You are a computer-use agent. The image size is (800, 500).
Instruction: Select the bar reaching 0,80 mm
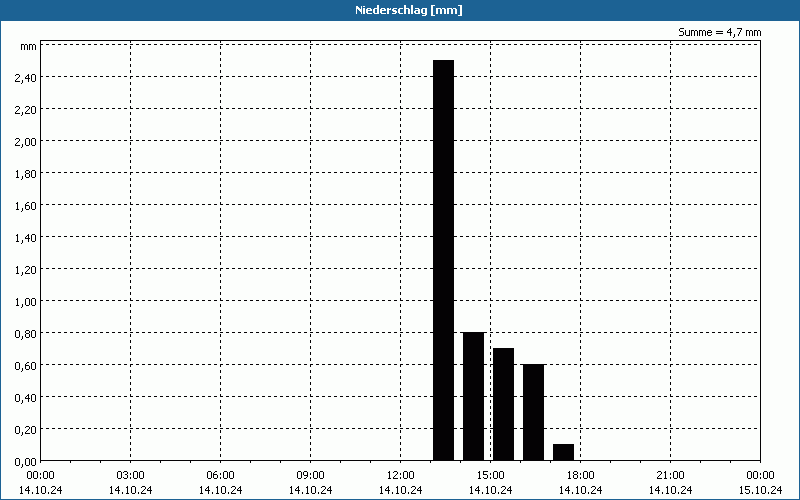click(x=473, y=396)
